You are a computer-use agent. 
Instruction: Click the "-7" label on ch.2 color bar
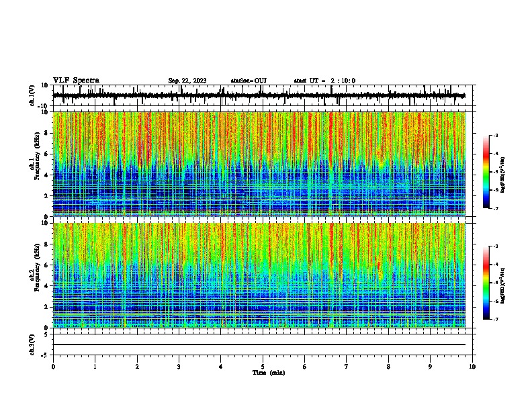click(496, 319)
